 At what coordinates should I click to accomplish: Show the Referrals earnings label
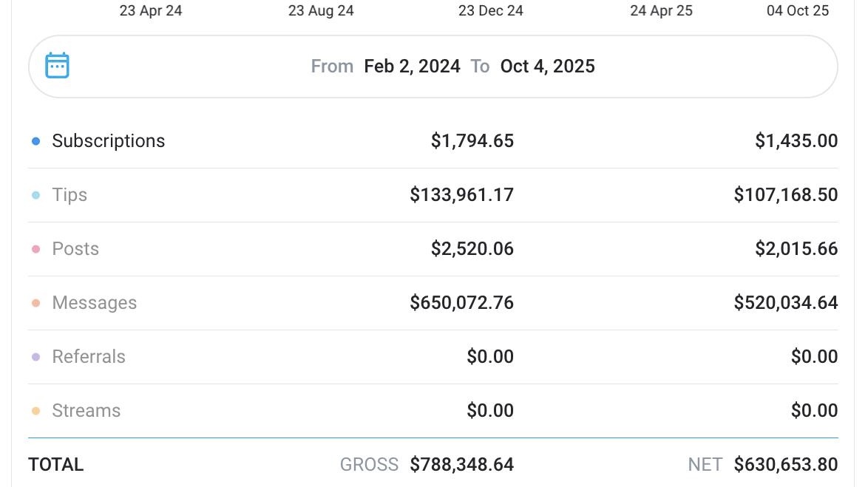point(89,357)
